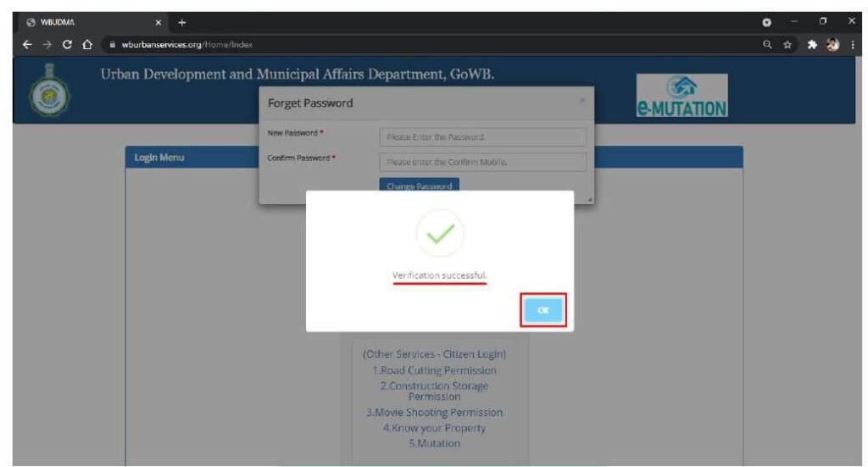Open Know your Property link
The width and height of the screenshot is (868, 467).
click(x=435, y=428)
